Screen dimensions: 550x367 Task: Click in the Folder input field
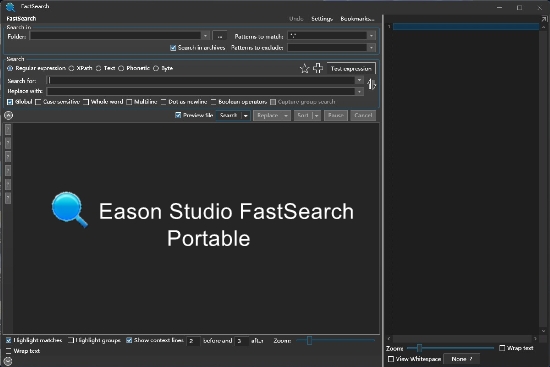(x=115, y=36)
